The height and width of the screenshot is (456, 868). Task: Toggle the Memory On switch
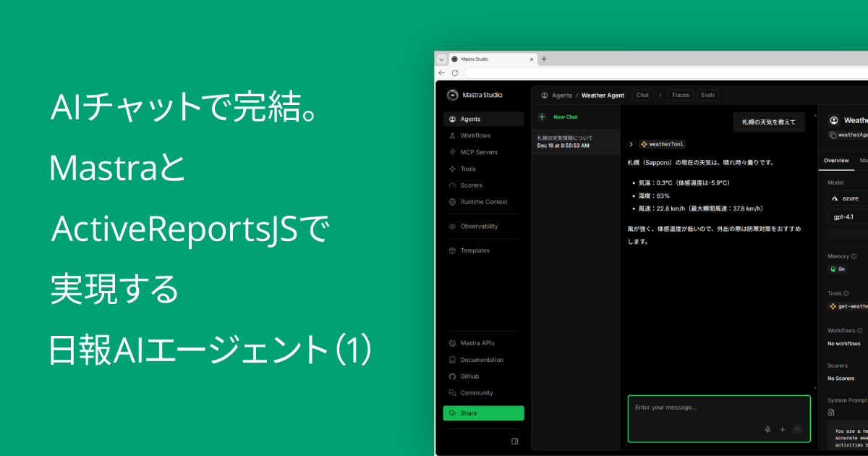click(x=837, y=269)
